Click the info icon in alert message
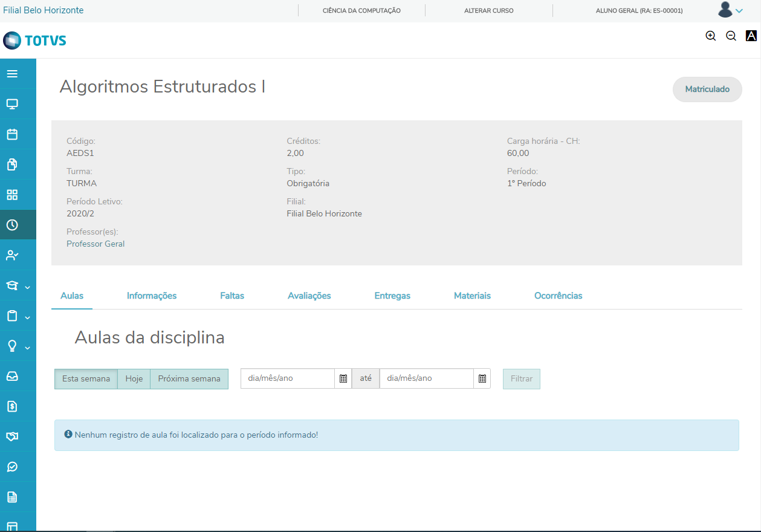761x532 pixels. [x=68, y=434]
